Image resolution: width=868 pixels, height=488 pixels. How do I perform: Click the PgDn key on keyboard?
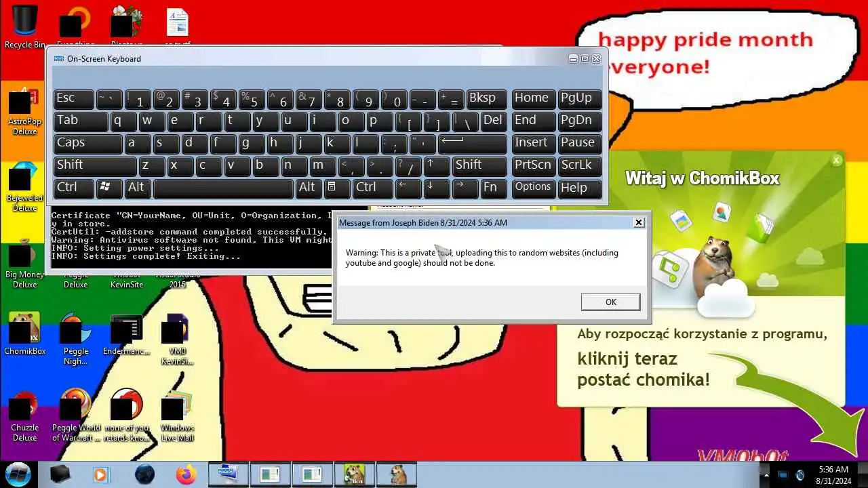[x=580, y=121]
